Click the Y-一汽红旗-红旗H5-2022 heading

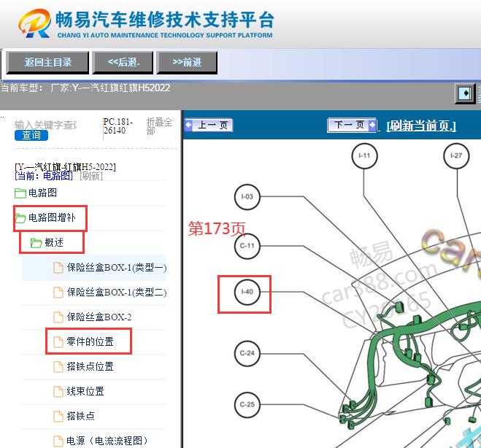(66, 167)
